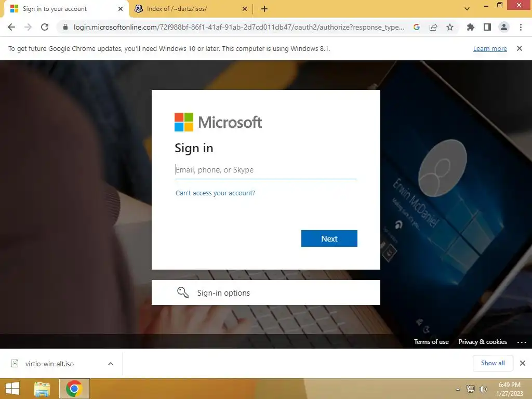This screenshot has width=532, height=399.
Task: Open the Windows Start menu
Action: (12, 389)
